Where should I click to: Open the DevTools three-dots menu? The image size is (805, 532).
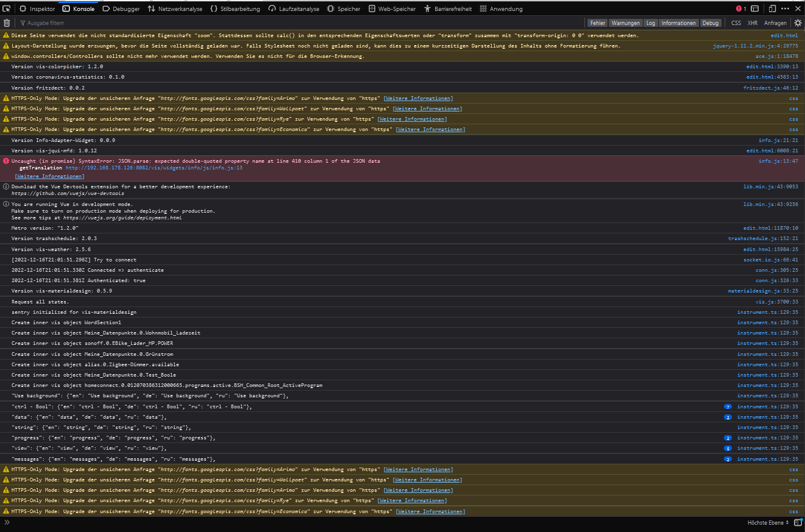point(785,9)
